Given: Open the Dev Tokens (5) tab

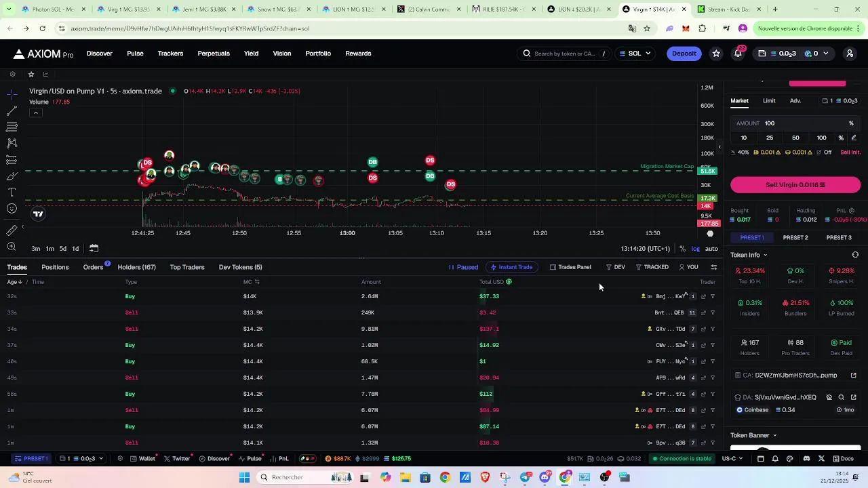Looking at the screenshot, I should pos(240,267).
